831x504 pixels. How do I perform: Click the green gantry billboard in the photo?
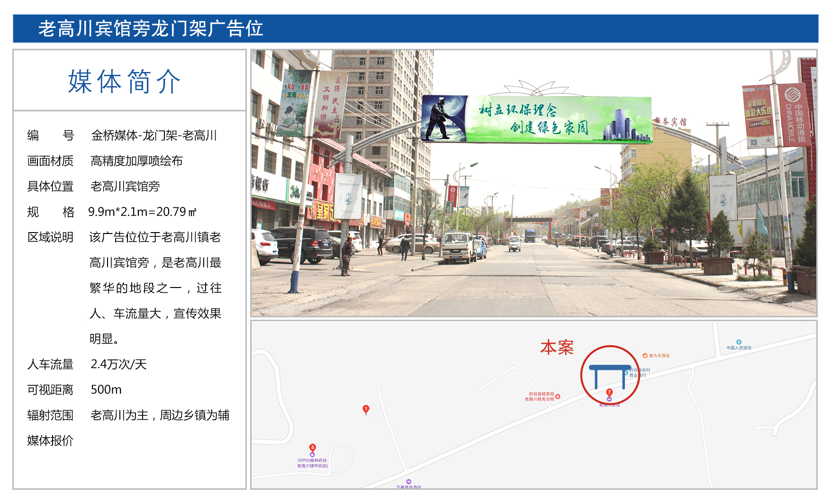coord(536,119)
